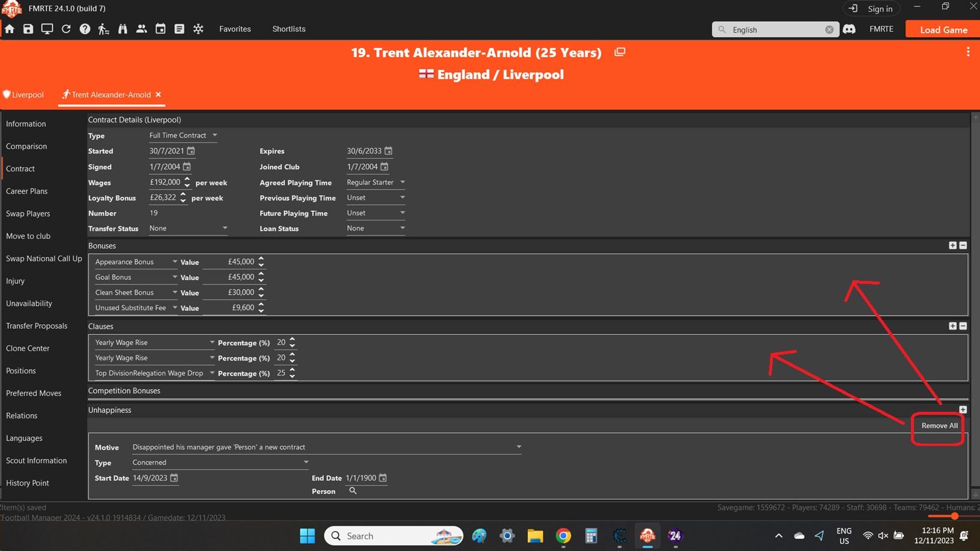Screen dimensions: 980x551
Task: Open calendar picker for Expires date
Action: (389, 151)
